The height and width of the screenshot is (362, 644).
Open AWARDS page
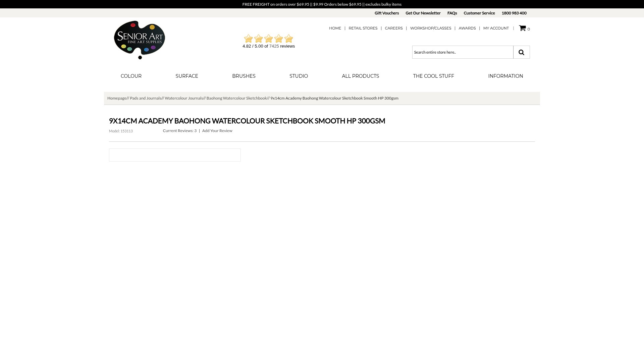click(x=467, y=28)
